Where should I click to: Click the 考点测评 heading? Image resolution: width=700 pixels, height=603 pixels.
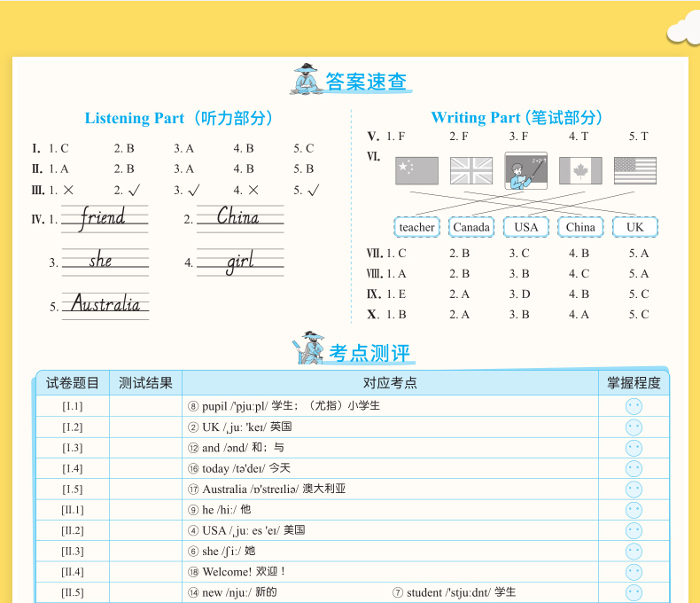(x=369, y=353)
